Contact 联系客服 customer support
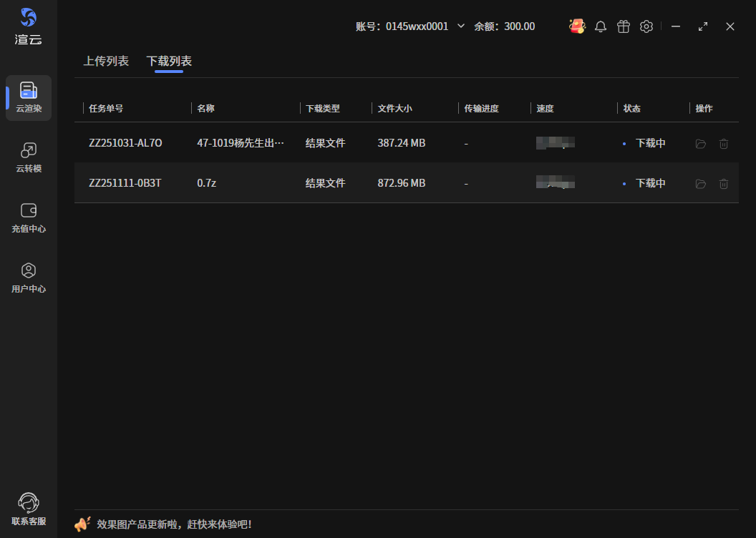This screenshot has width=756, height=538. click(x=29, y=509)
